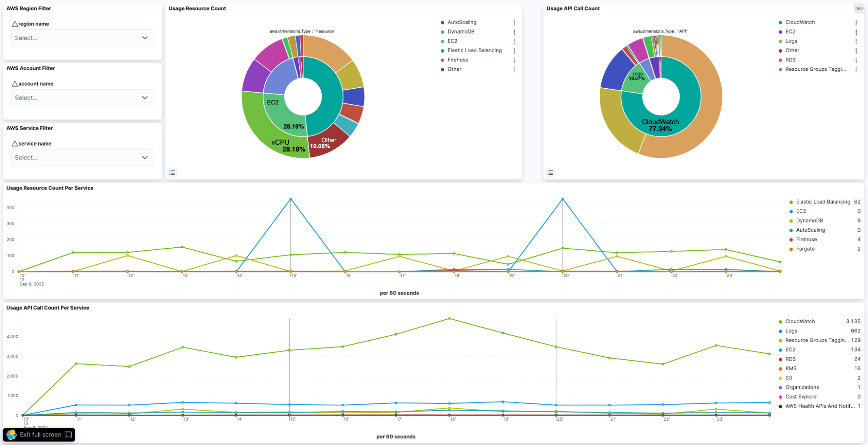Toggle Cost Explorer series in API line chart
868x445 pixels.
point(802,397)
